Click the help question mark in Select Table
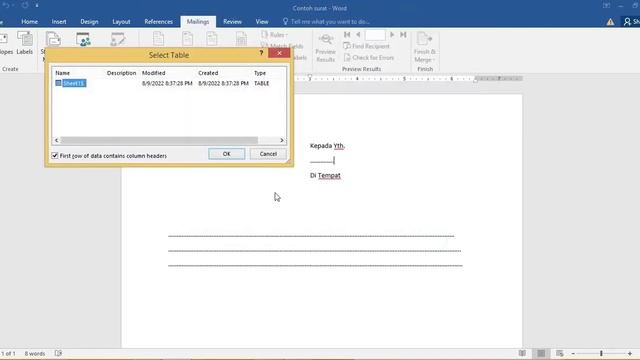 (261, 53)
